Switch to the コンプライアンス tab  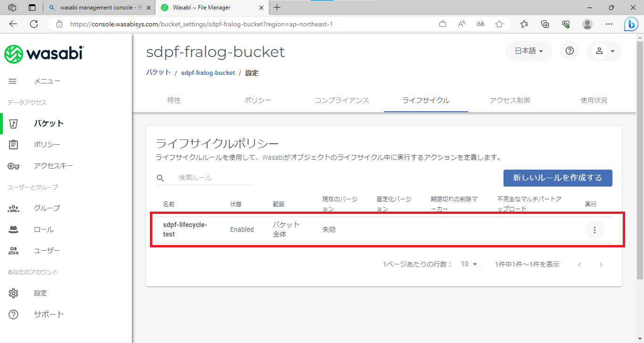point(342,100)
